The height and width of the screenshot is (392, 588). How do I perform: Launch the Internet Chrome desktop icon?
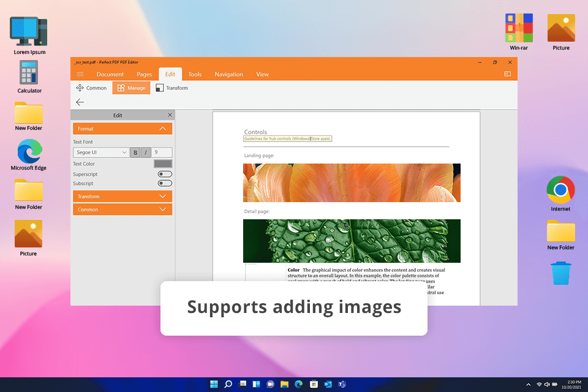(560, 194)
